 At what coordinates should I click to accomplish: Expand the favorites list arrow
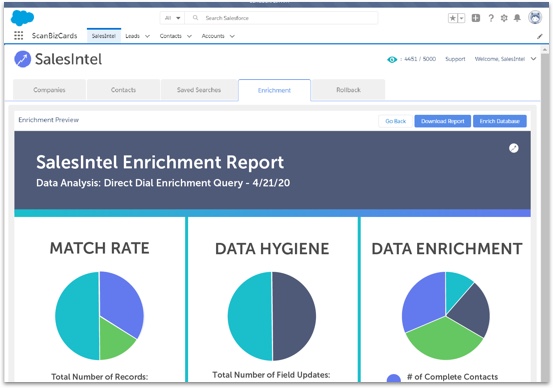[461, 18]
